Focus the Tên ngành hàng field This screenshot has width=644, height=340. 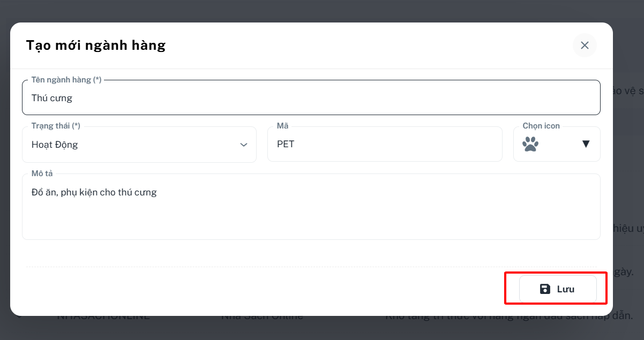[x=311, y=97]
